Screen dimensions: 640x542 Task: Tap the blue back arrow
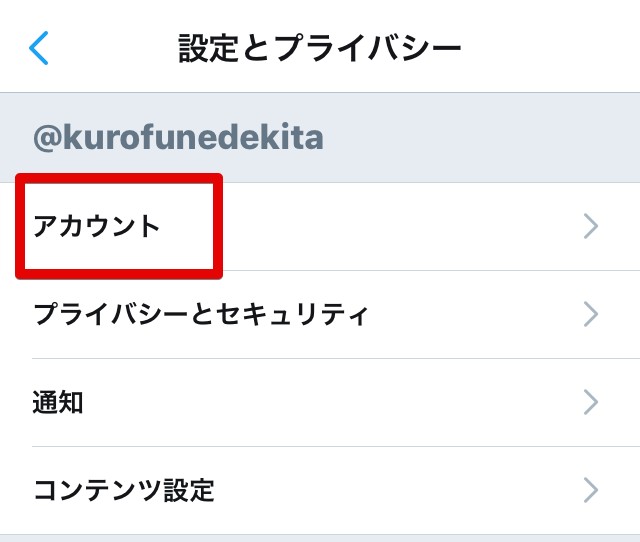point(39,47)
